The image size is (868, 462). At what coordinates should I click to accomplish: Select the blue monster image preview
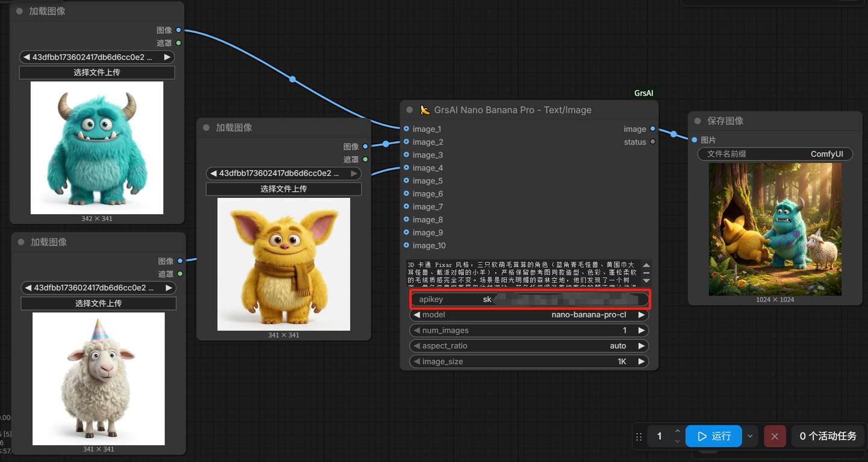(x=97, y=148)
